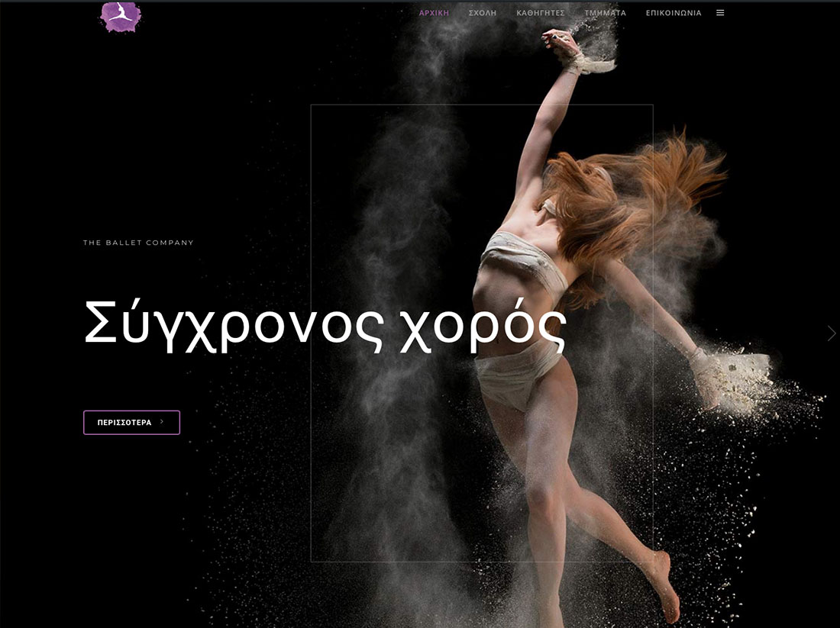
Task: Click the chevron inside the ΠΕΡΙΣΣΟΤΕΡΑ button
Action: pyautogui.click(x=162, y=422)
